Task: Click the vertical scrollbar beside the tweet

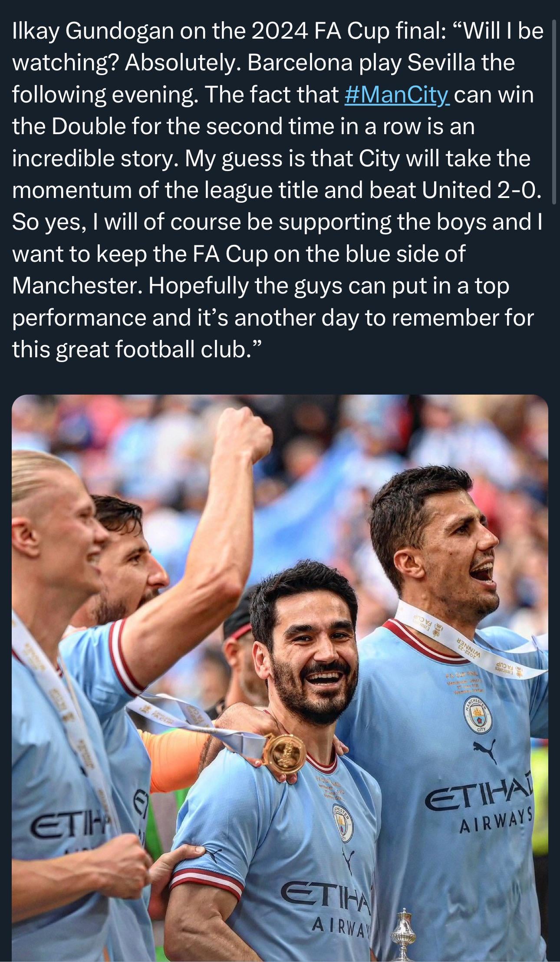Action: pos(553,112)
